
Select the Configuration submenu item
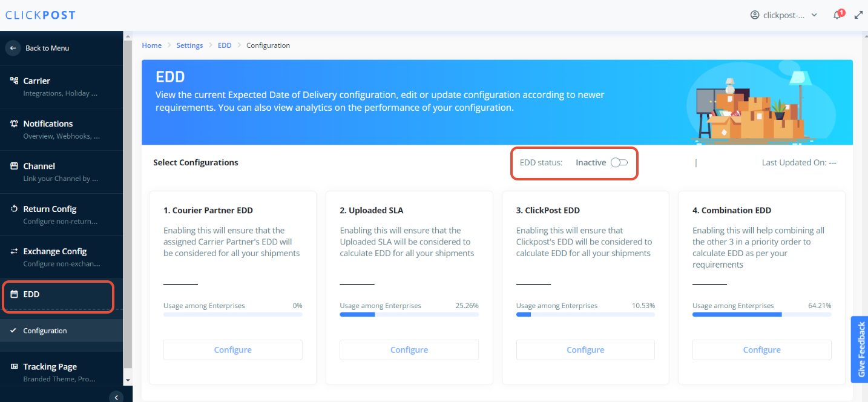click(x=62, y=331)
